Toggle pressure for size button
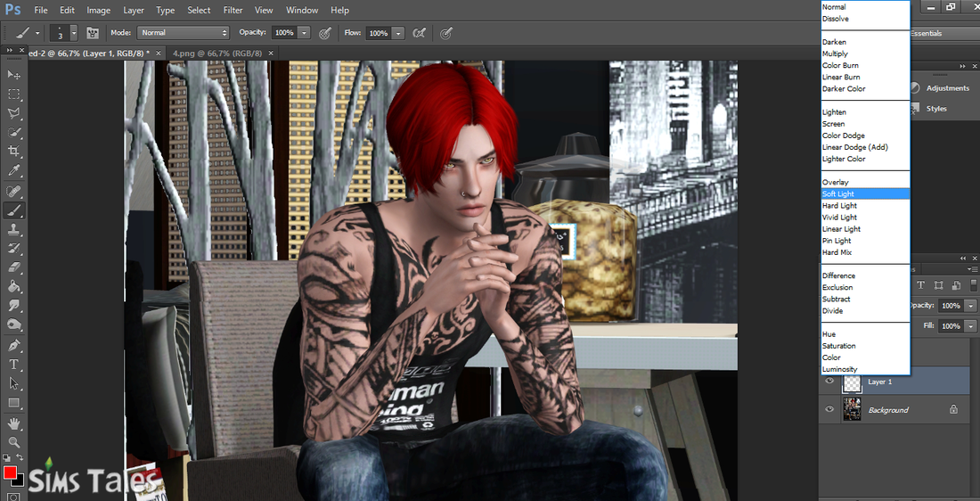 point(446,33)
